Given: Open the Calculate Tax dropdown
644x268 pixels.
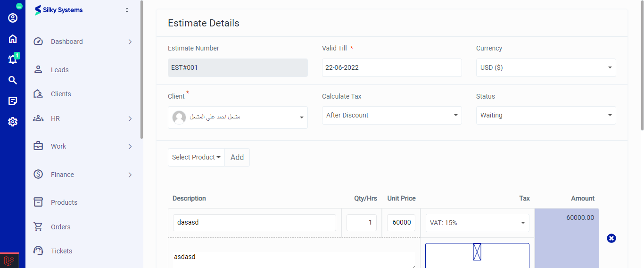Looking at the screenshot, I should [x=392, y=115].
